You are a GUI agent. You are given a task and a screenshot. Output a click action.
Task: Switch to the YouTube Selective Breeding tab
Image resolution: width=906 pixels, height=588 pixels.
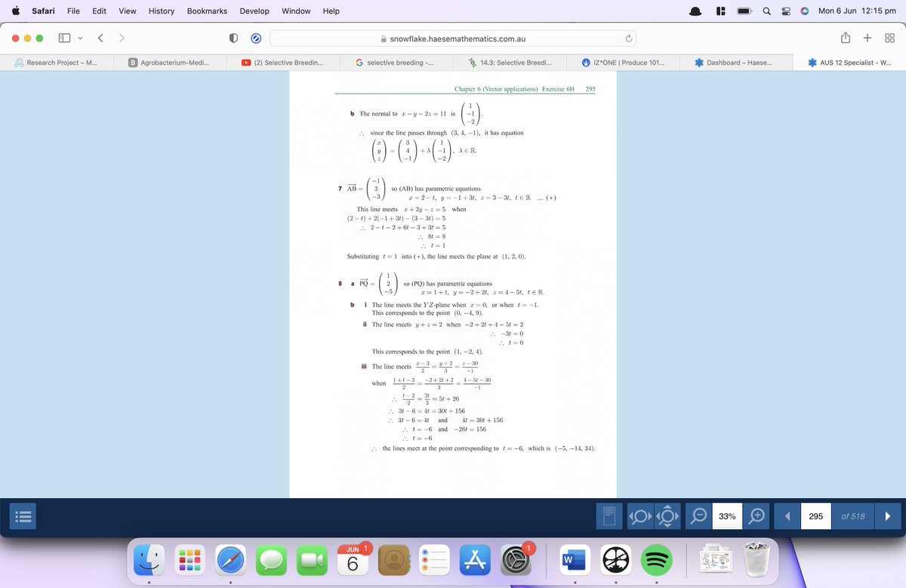pyautogui.click(x=283, y=63)
